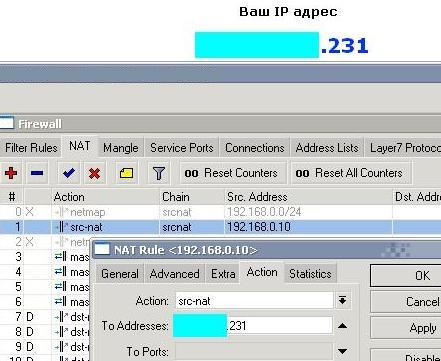
Task: Click the masquerade icon in row 6
Action: click(x=61, y=302)
